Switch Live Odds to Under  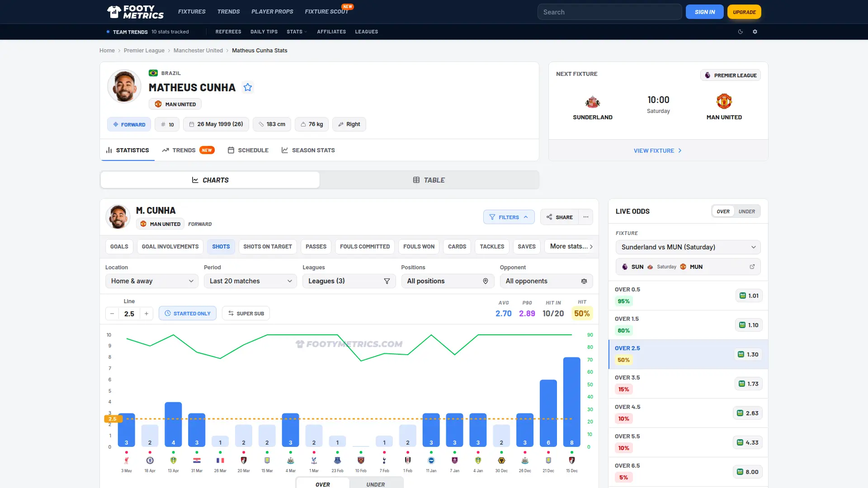pyautogui.click(x=747, y=211)
